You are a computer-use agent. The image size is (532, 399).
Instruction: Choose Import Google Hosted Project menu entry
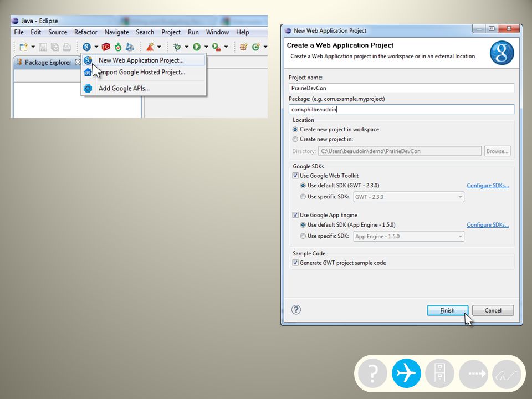(x=144, y=72)
